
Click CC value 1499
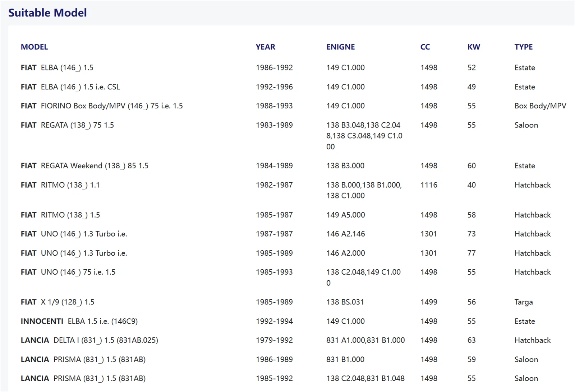pos(429,302)
